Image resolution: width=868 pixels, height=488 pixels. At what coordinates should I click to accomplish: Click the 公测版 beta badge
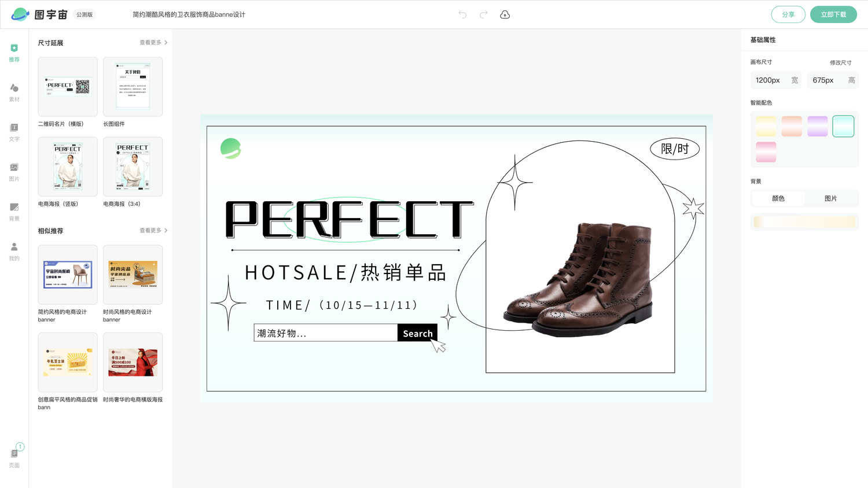click(x=84, y=14)
